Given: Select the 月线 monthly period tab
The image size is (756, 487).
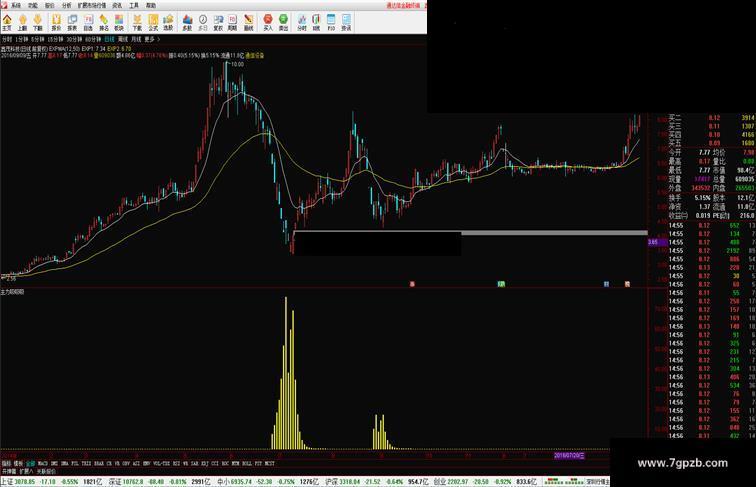Looking at the screenshot, I should (136, 39).
